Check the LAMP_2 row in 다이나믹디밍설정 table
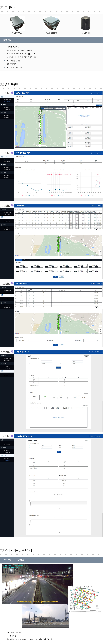Viewport: 103px width, 644px height. pos(16,294)
